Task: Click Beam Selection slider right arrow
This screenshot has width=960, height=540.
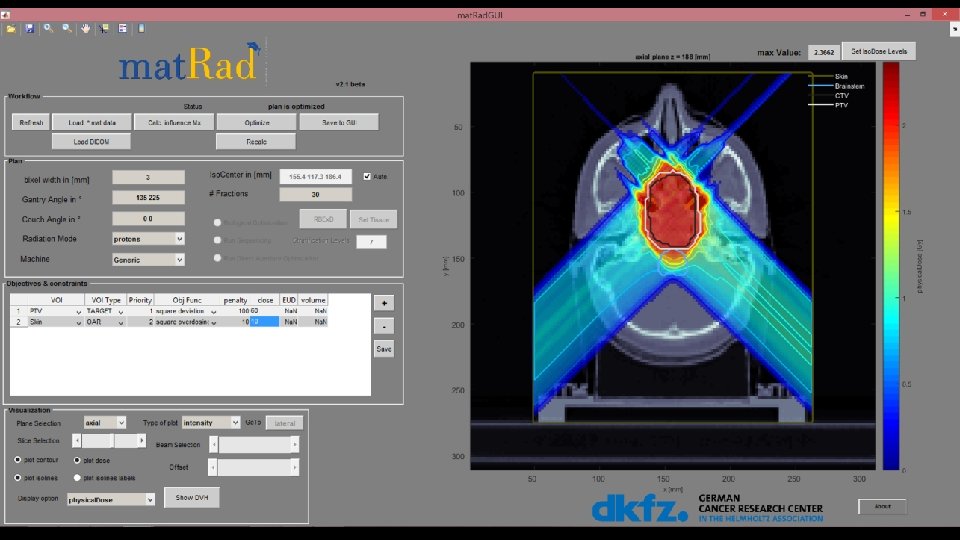Action: pos(294,444)
